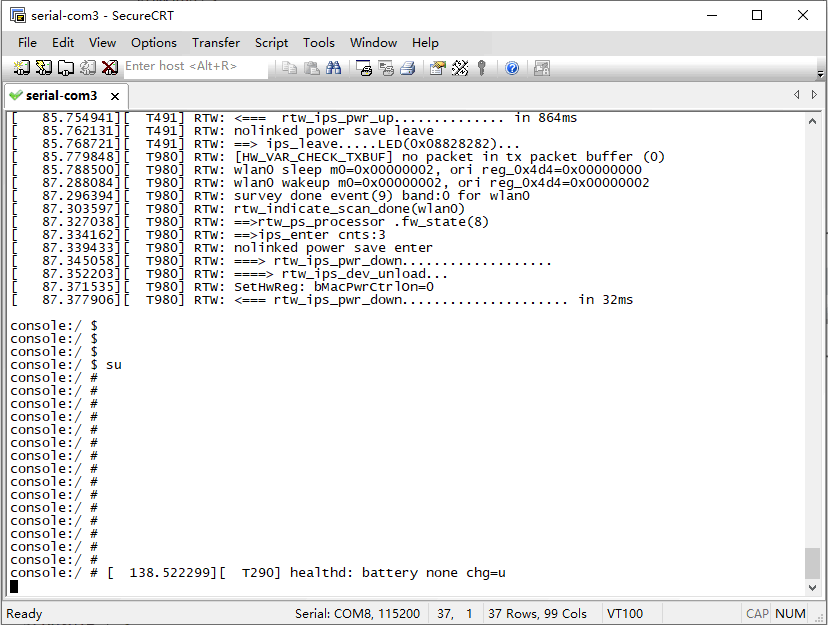828x625 pixels.
Task: Open Session Options from the toolbar
Action: tap(437, 68)
